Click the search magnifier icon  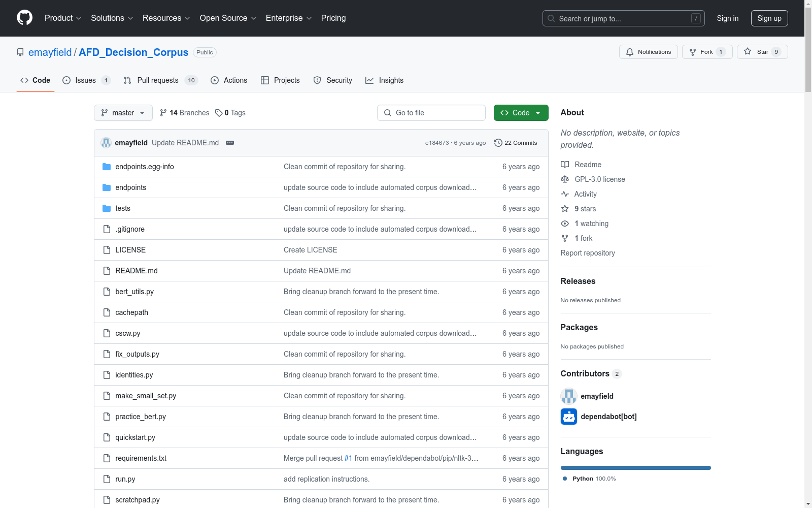pyautogui.click(x=551, y=18)
